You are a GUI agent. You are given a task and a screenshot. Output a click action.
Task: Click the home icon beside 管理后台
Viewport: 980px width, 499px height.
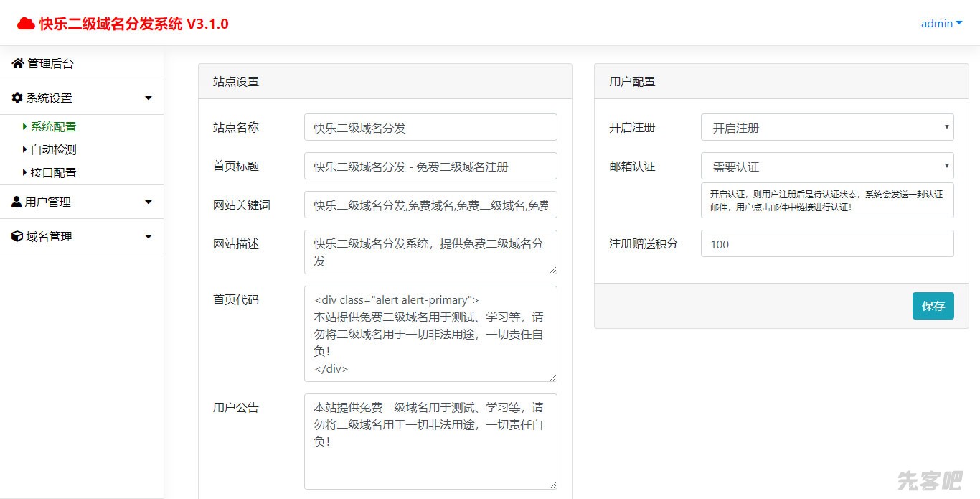(18, 64)
